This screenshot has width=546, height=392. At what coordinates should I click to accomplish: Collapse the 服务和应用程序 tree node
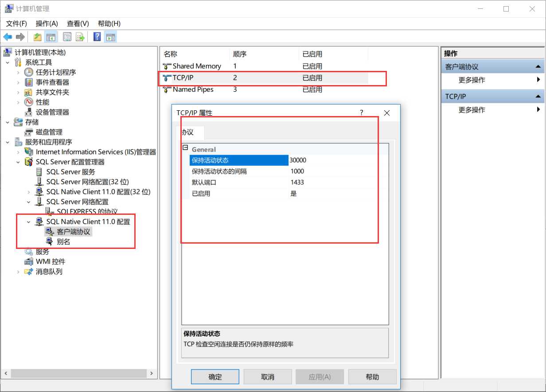tap(8, 142)
